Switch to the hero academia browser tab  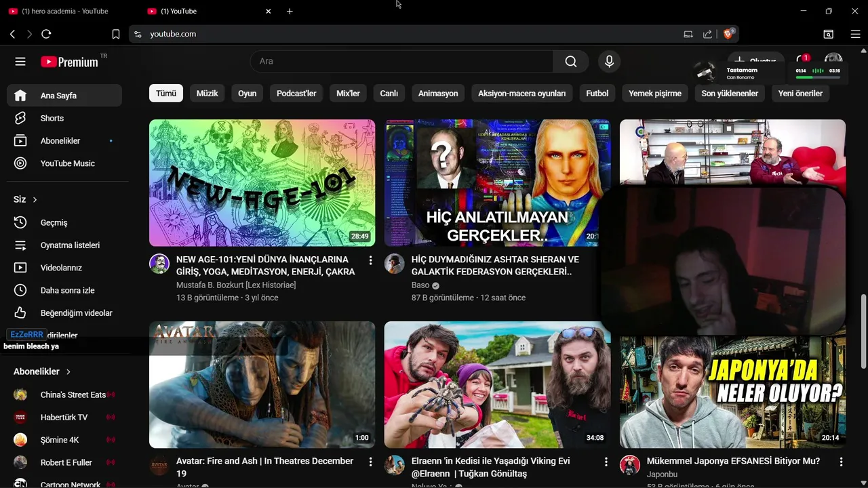(64, 12)
